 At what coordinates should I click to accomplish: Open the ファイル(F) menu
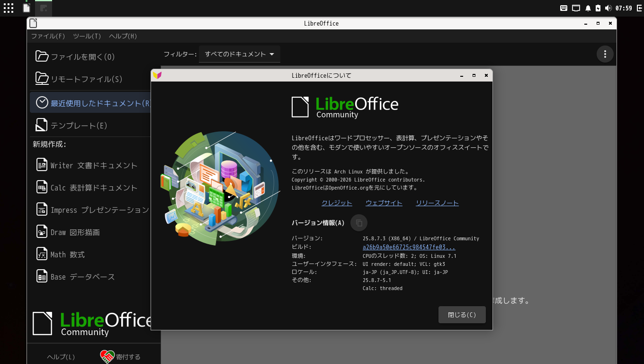pyautogui.click(x=48, y=36)
